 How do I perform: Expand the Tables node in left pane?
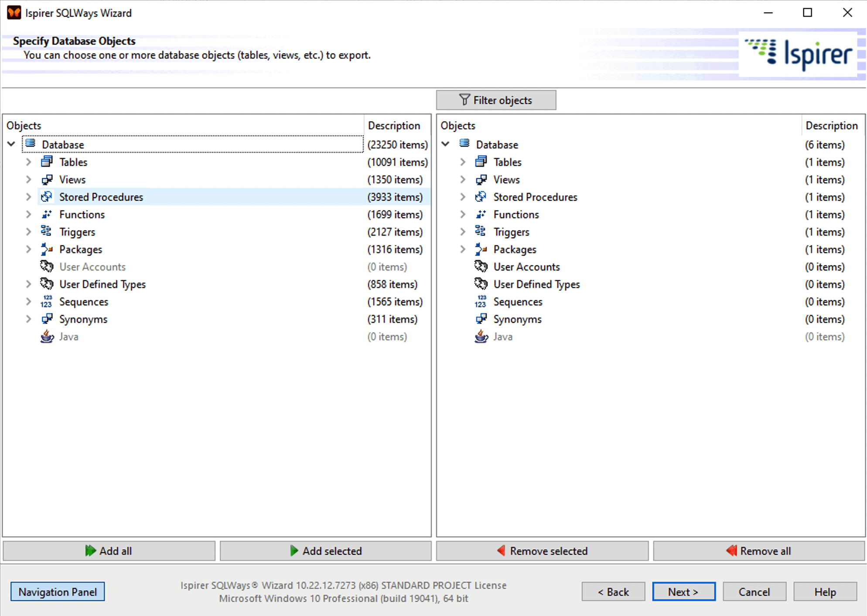pos(29,162)
